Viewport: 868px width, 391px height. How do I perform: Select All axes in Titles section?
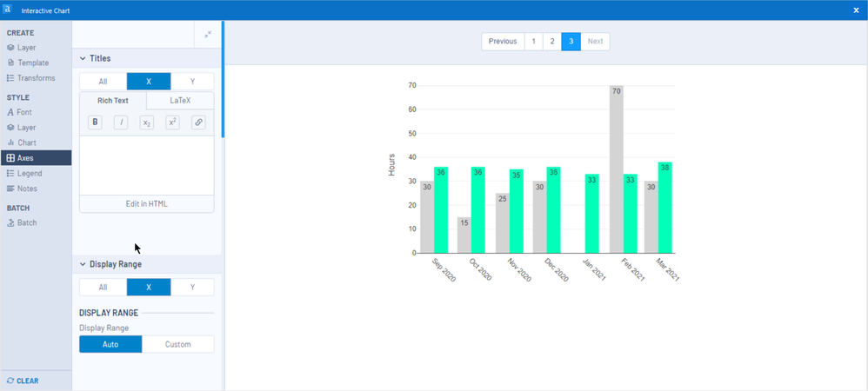tap(103, 82)
